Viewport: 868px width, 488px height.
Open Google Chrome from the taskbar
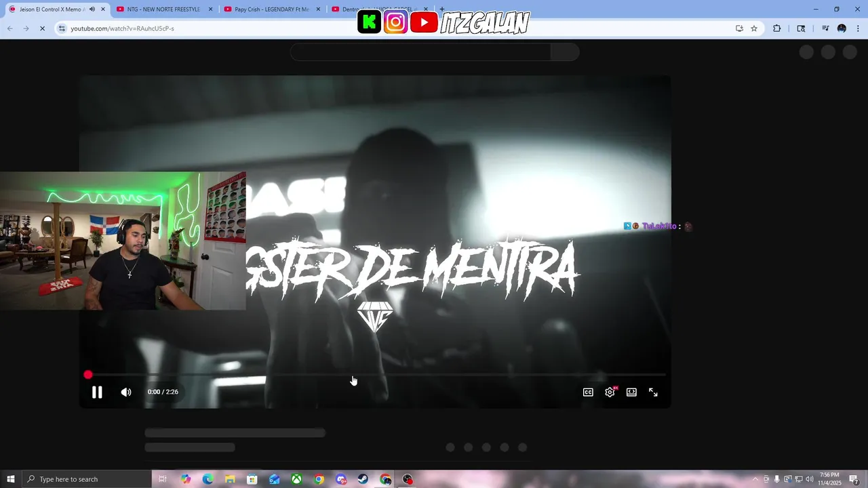(319, 479)
